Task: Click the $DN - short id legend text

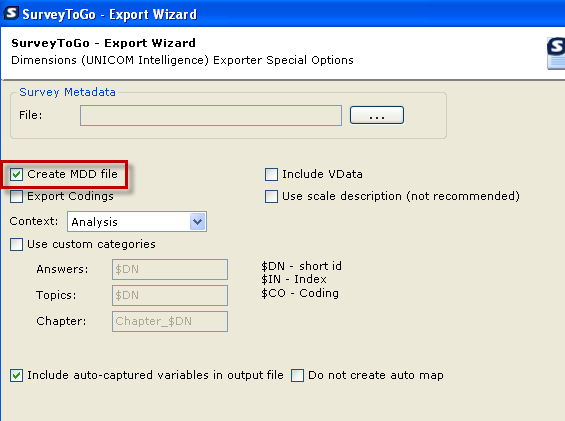Action: click(x=301, y=266)
